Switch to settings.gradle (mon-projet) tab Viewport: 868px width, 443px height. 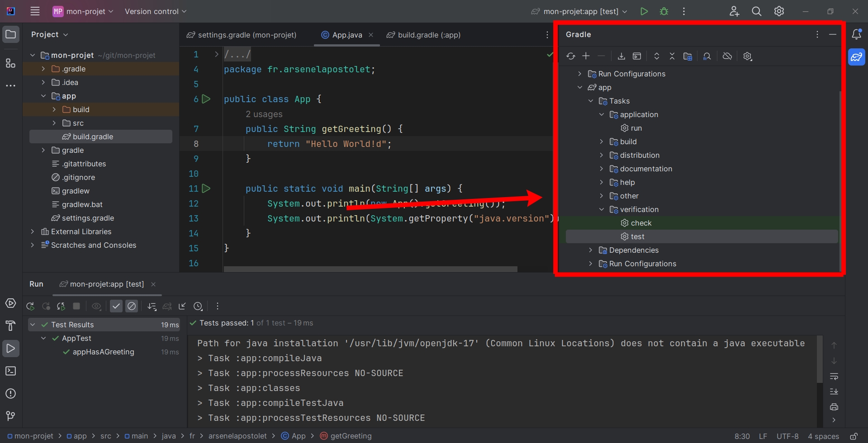[x=242, y=35]
